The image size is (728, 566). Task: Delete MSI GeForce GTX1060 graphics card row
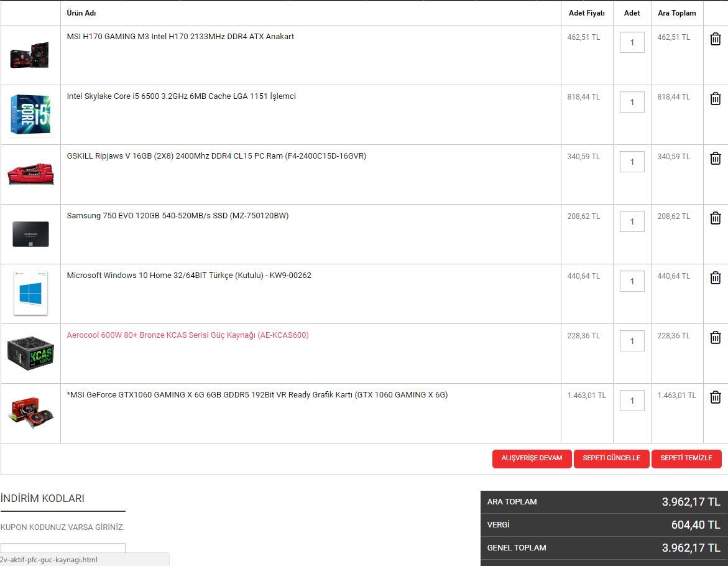pos(715,397)
